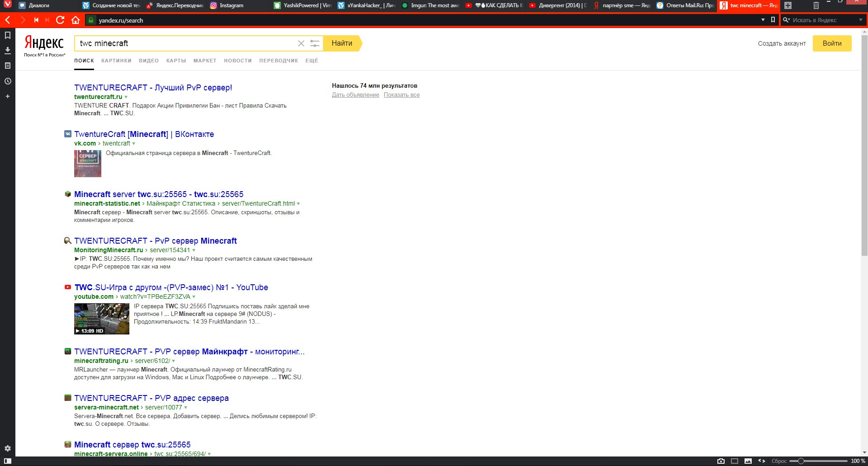Reload the current page
This screenshot has width=868, height=466.
pyautogui.click(x=60, y=20)
